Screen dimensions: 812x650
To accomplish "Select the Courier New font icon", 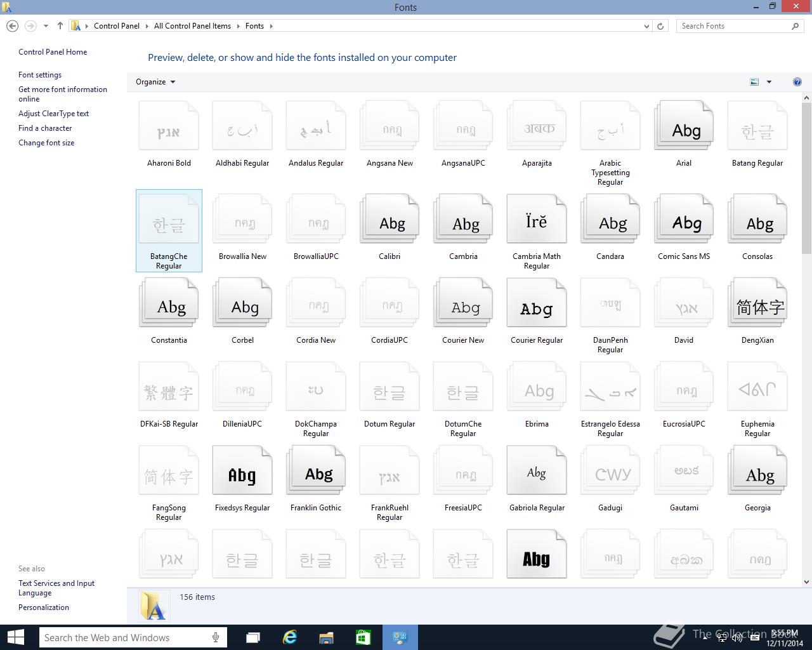I will coord(463,303).
